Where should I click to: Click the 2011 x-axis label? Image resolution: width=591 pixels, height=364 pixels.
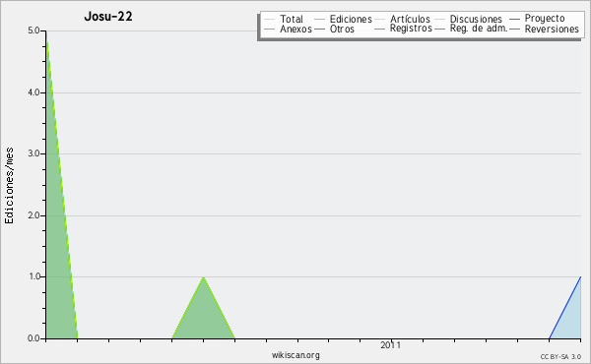pyautogui.click(x=390, y=345)
